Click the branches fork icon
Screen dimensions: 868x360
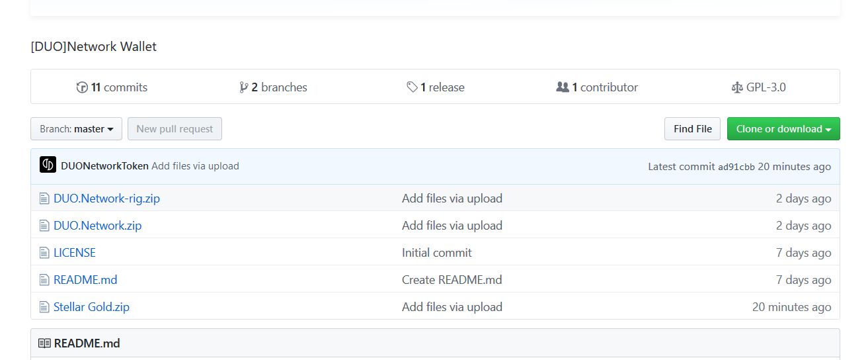[x=243, y=87]
